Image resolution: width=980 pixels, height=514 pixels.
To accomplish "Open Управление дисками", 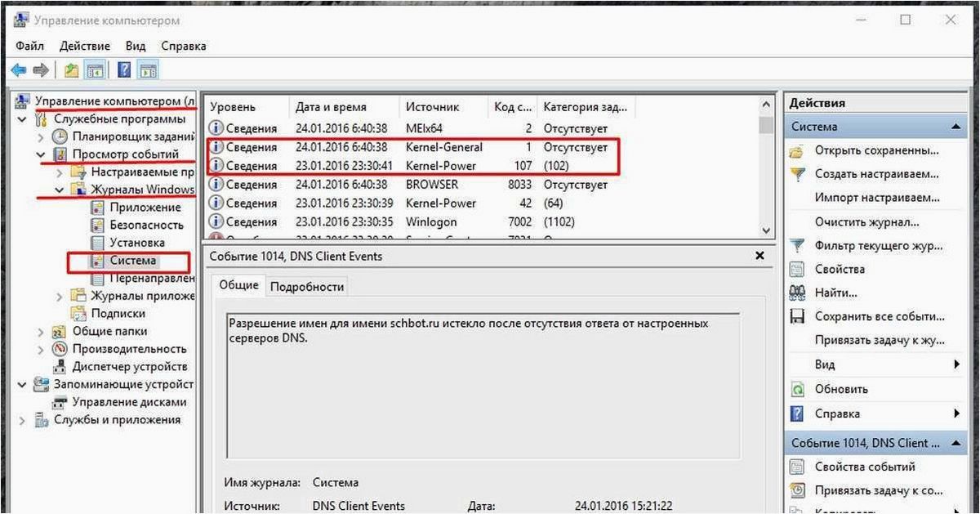I will coord(129,402).
